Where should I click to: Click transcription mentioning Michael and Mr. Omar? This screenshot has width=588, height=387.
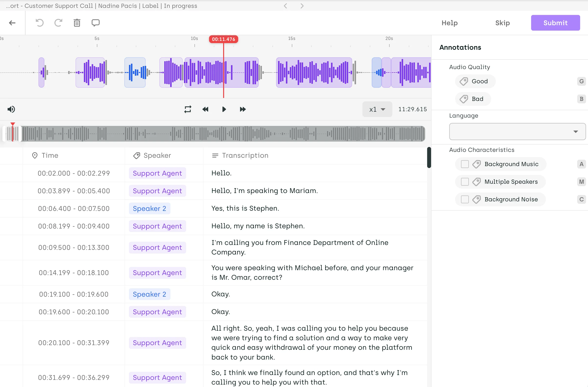coord(312,272)
